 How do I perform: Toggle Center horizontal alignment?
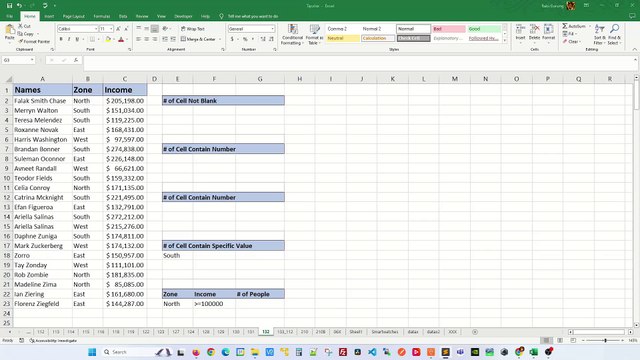[x=147, y=39]
